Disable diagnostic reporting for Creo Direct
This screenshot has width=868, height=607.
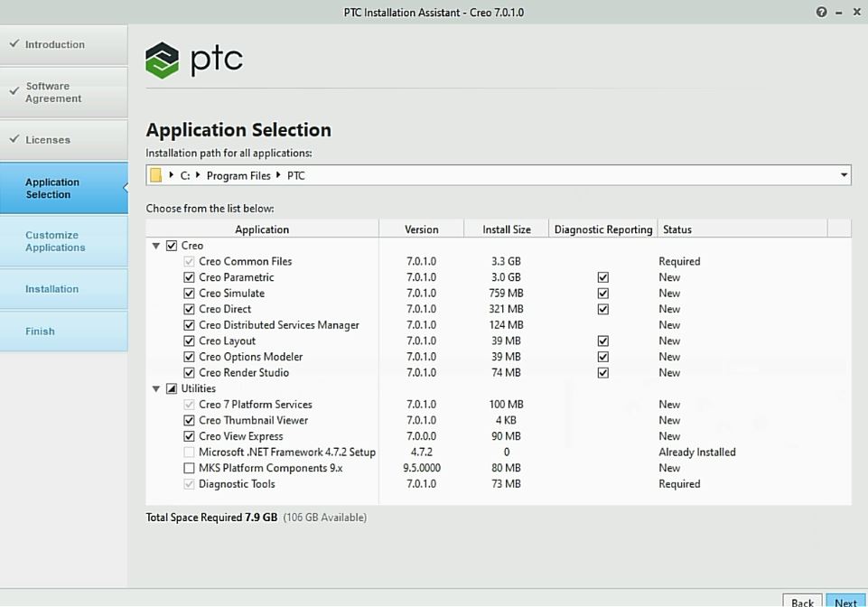click(603, 309)
